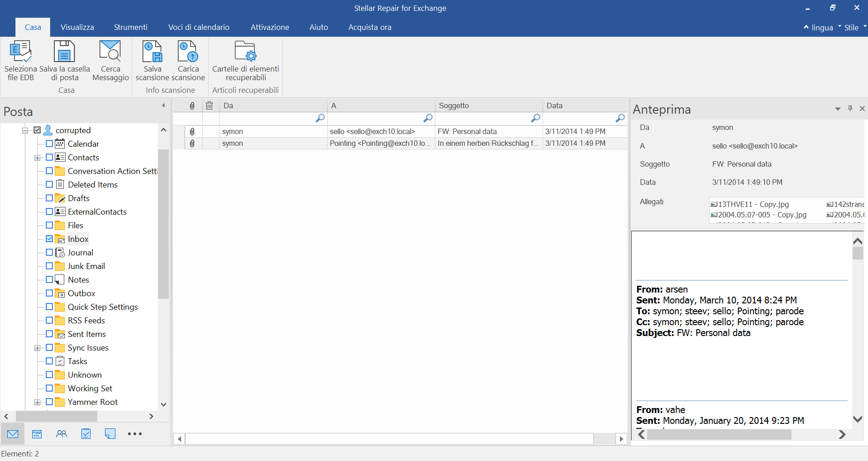Check the Junk Email checkbox
This screenshot has height=461, width=868.
49,266
